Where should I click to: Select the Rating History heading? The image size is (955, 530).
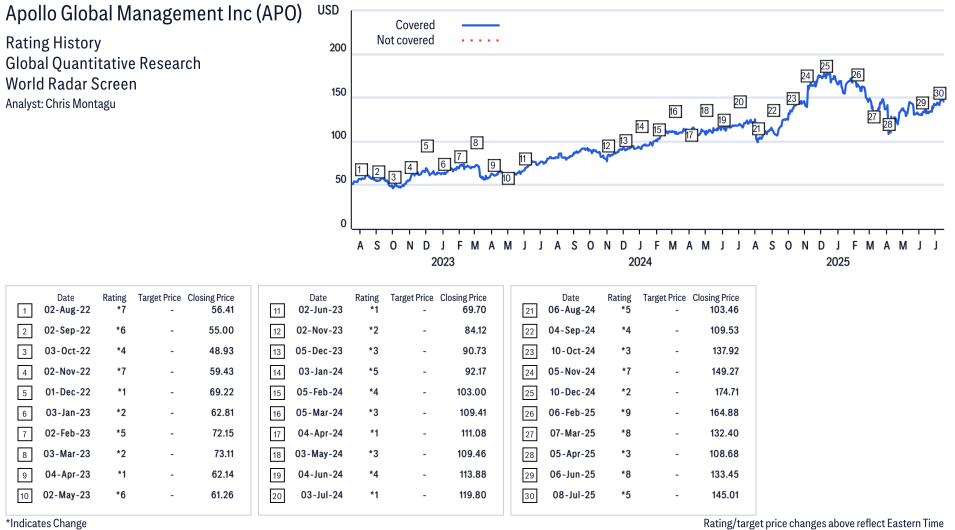pos(54,43)
